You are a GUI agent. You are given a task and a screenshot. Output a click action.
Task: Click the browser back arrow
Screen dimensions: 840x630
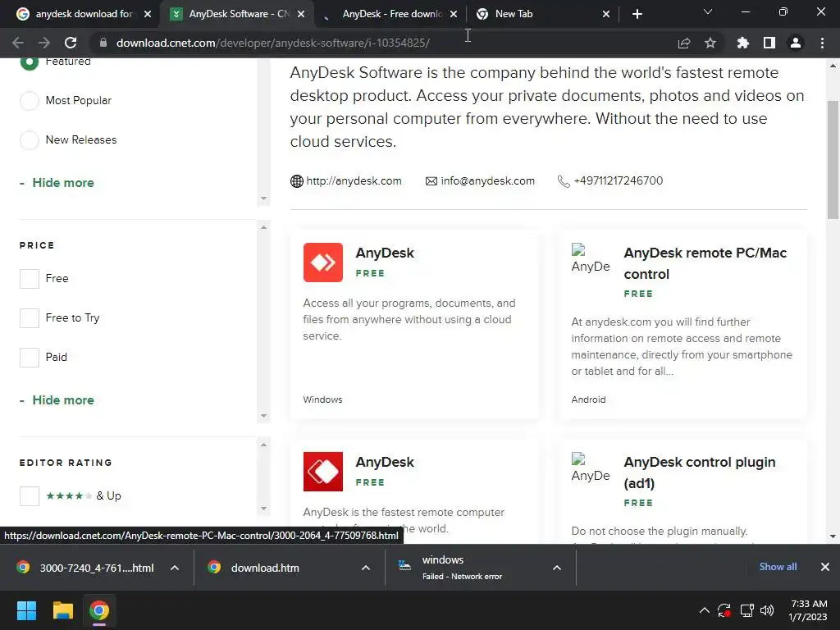(x=18, y=43)
